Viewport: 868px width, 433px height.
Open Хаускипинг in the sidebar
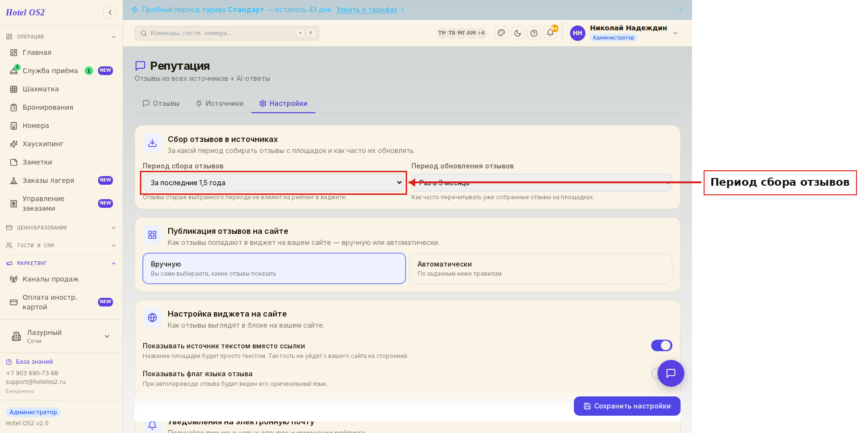click(61, 144)
